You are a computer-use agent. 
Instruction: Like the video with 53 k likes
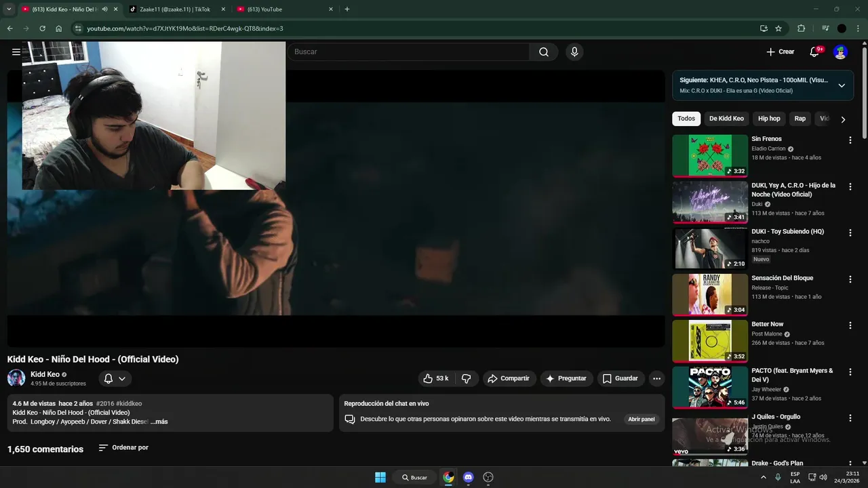pos(436,378)
